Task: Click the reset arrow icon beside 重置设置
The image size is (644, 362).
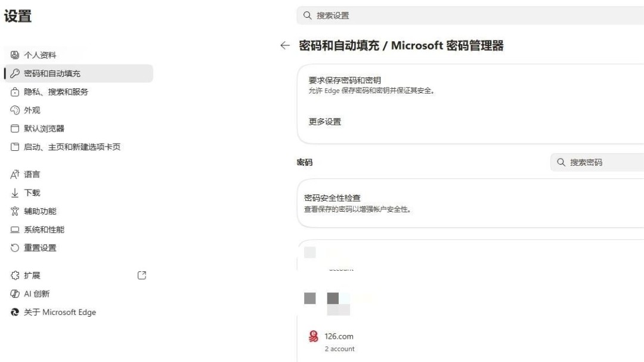Action: [15, 247]
